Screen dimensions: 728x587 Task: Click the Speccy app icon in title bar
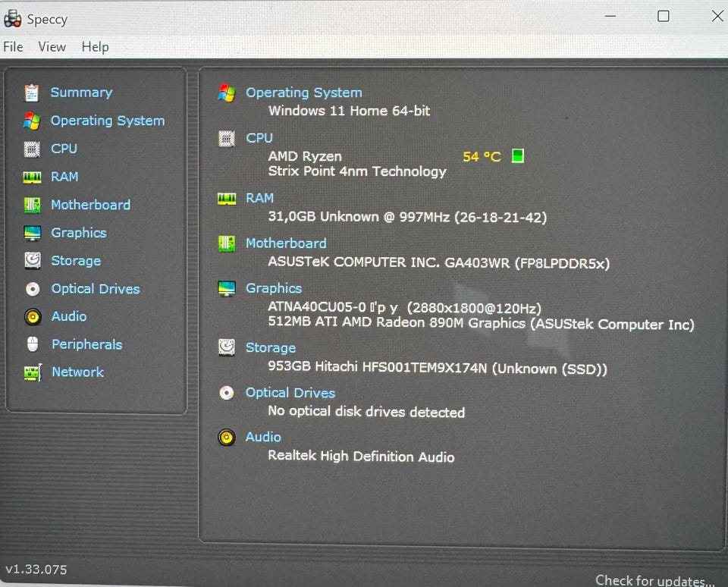click(13, 18)
